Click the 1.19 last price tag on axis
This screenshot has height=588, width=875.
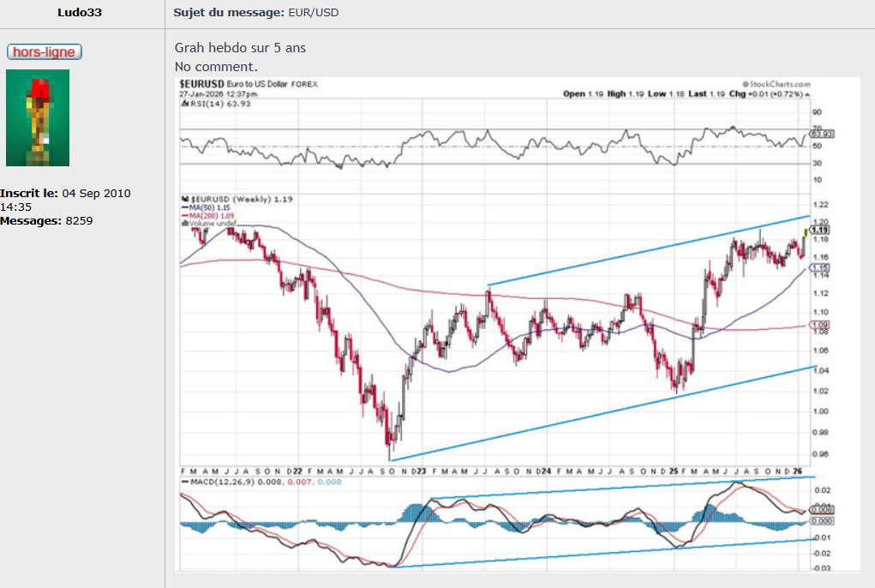[820, 230]
